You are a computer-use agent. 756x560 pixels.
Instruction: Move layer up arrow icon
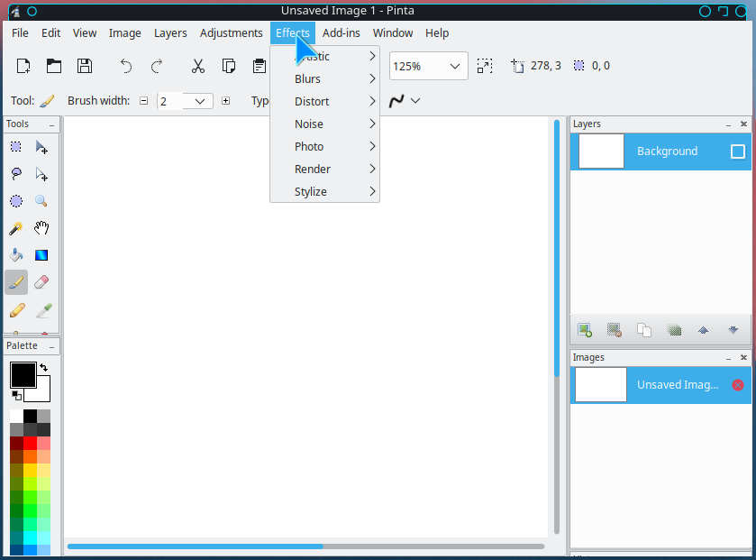704,330
